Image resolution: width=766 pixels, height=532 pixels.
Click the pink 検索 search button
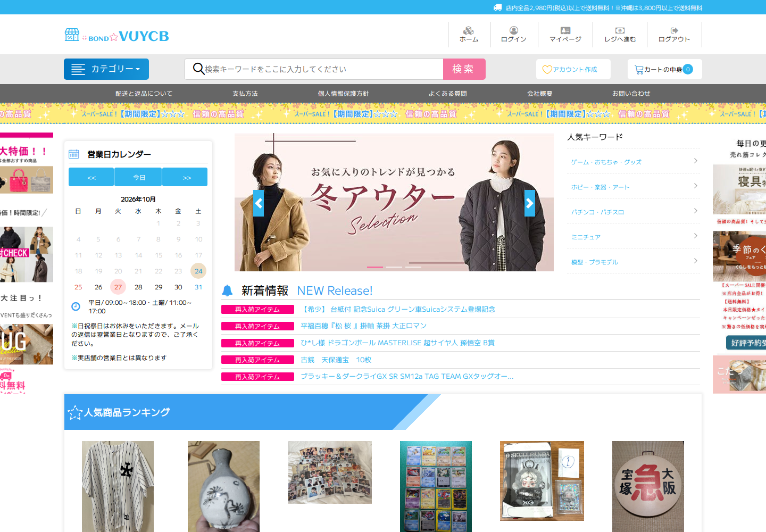[464, 69]
